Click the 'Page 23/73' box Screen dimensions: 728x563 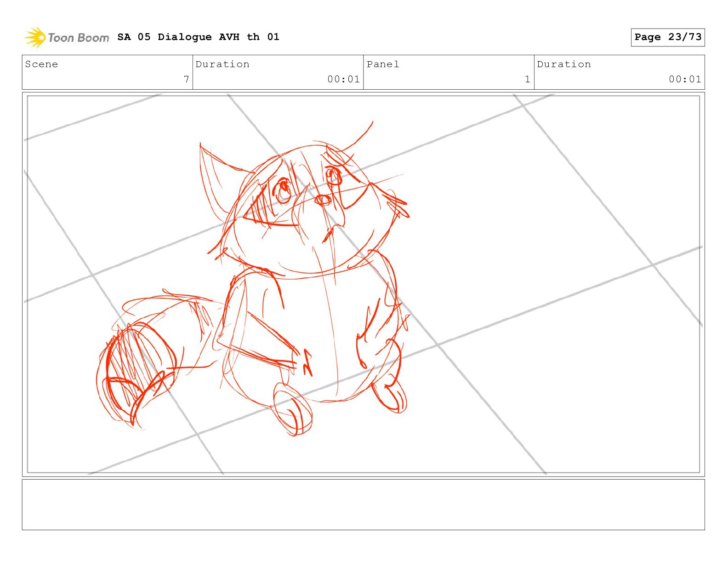coord(667,37)
